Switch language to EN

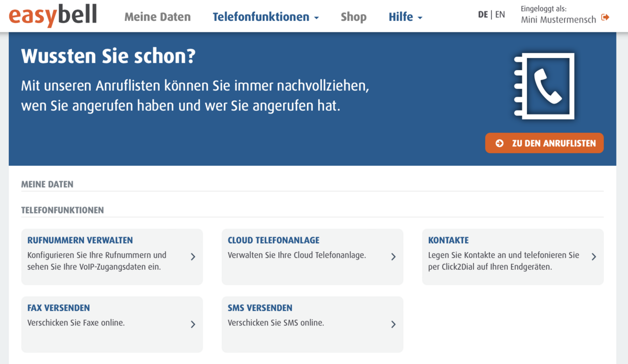tap(500, 15)
